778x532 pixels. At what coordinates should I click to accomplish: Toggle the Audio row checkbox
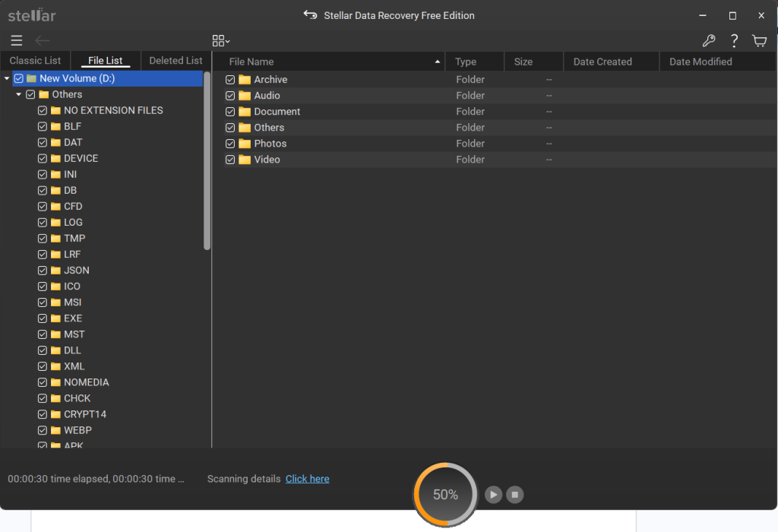coord(230,95)
